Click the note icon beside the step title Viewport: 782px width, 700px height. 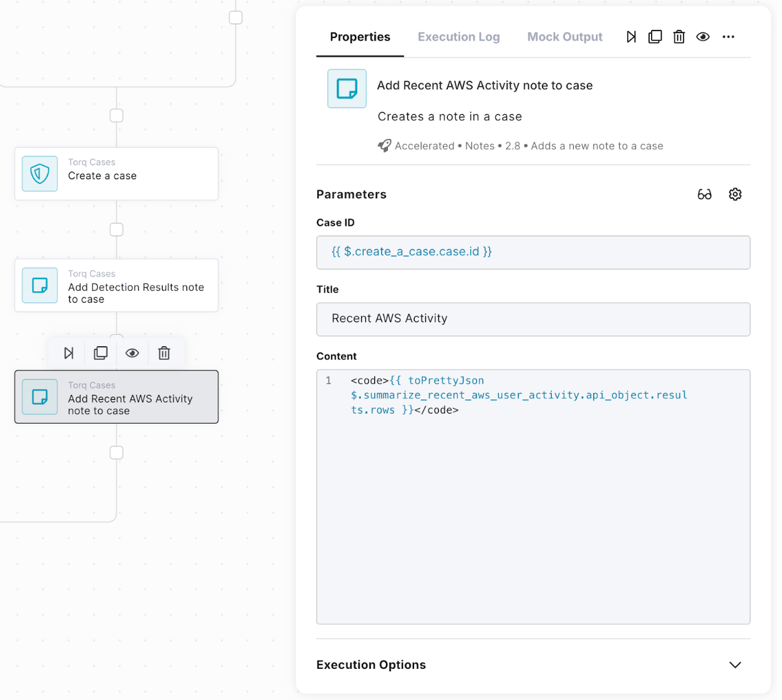347,89
